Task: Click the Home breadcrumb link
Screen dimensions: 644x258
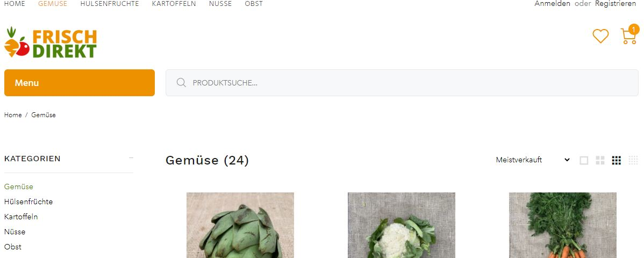Action: [x=13, y=115]
